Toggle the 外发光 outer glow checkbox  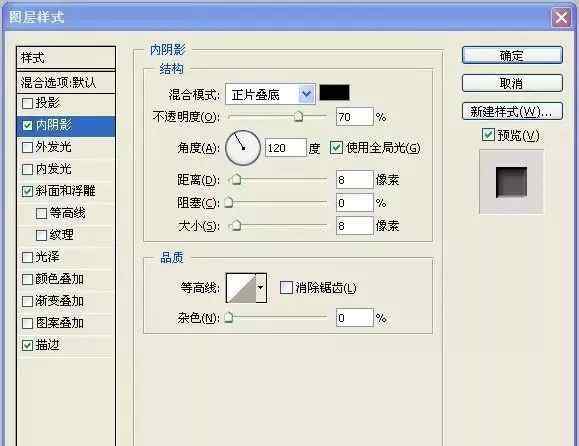27,147
